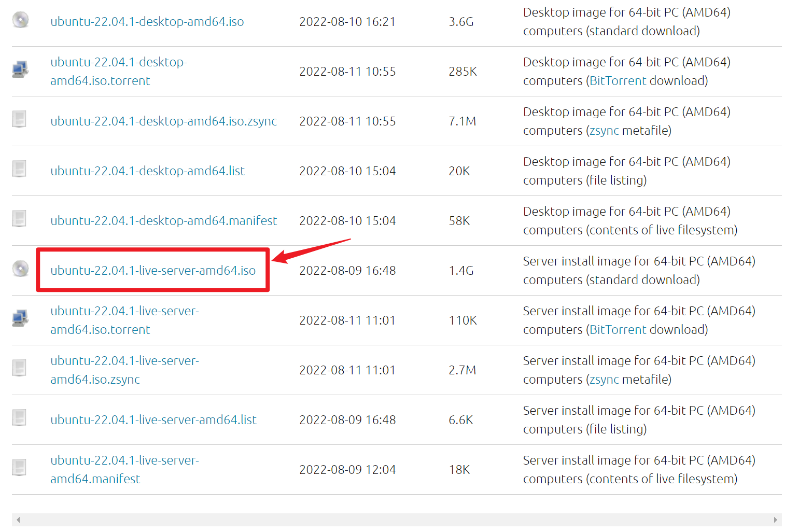
Task: Select the size value 285K
Action: pos(463,72)
